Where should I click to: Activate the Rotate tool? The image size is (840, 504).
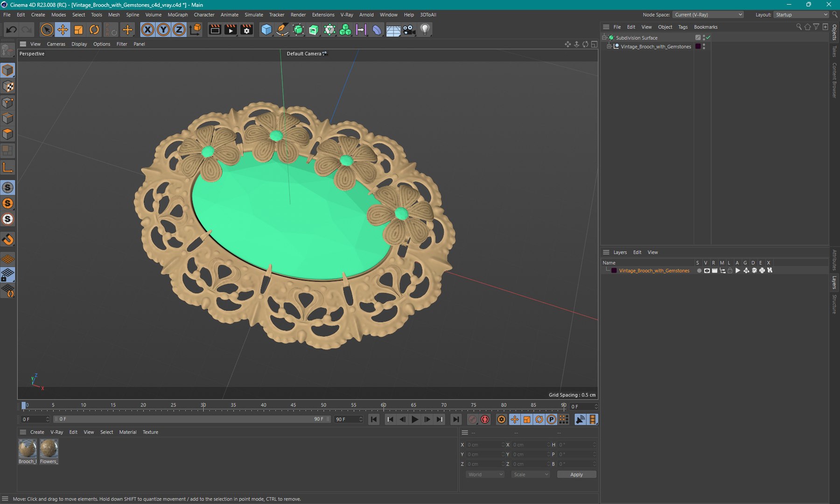tap(94, 30)
